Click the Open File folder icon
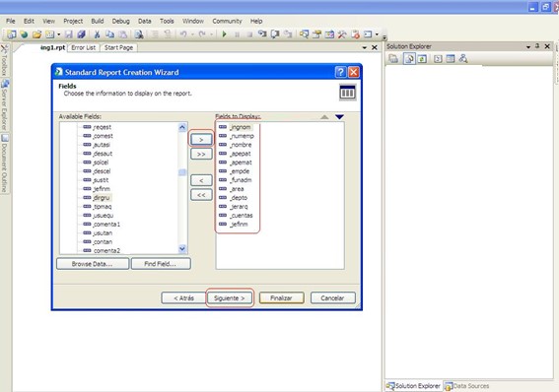Screen dimensions: 559x392 coord(36,34)
